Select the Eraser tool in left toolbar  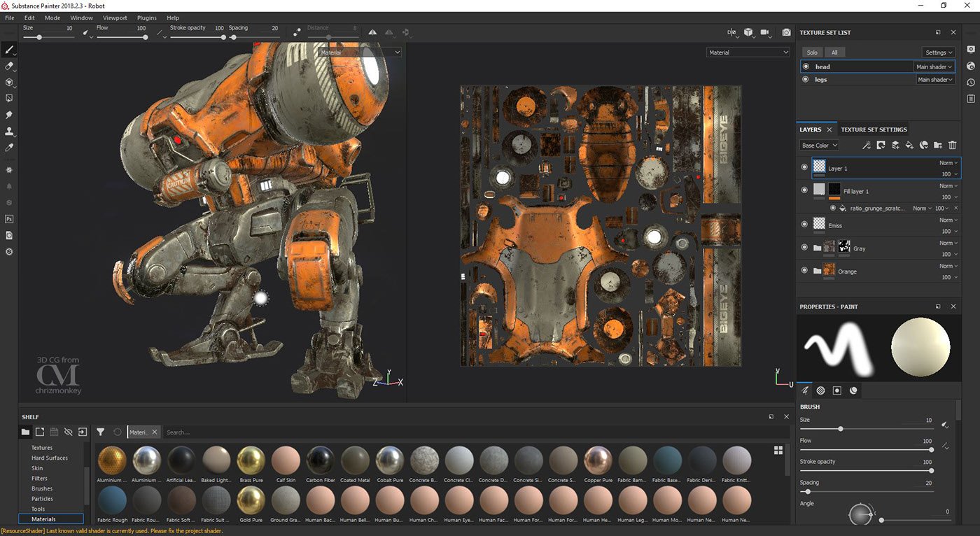tap(9, 66)
